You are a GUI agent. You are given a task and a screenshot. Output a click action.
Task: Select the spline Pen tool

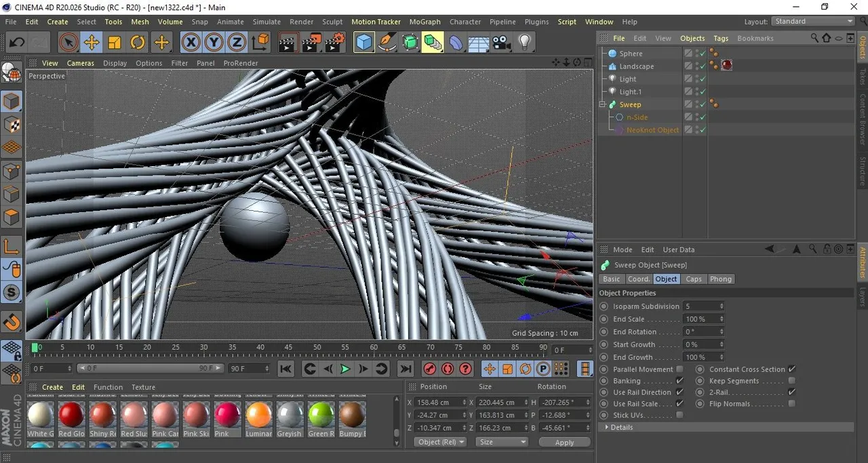(x=387, y=43)
